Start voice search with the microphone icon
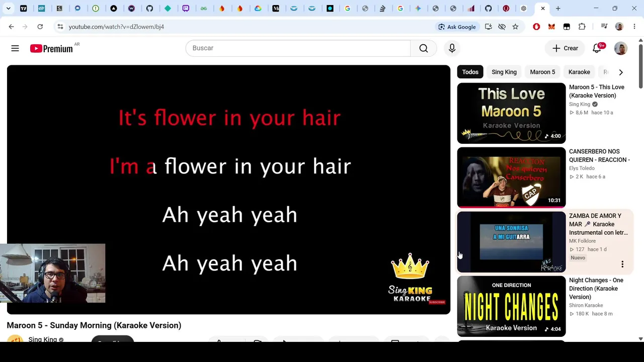The width and height of the screenshot is (644, 362). 452,48
